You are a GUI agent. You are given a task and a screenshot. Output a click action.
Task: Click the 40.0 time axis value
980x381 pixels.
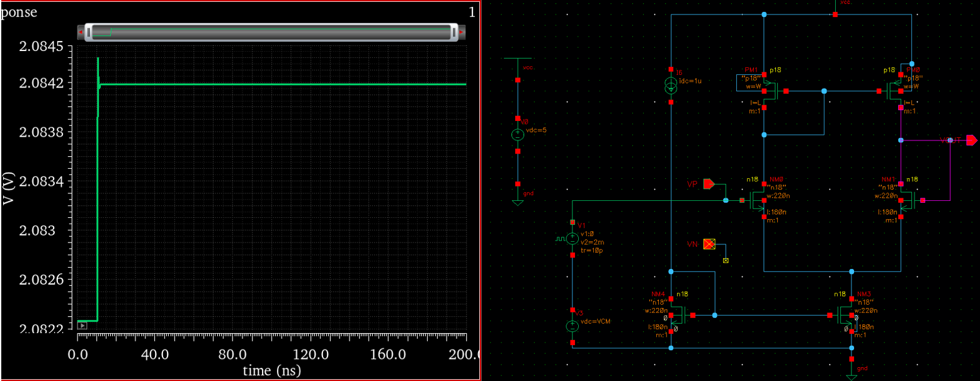(155, 355)
